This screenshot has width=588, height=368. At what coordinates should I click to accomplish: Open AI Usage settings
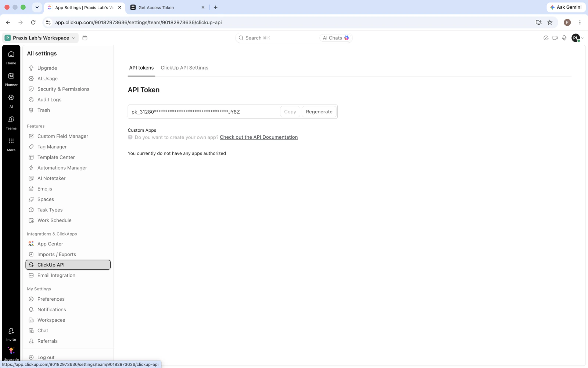click(68, 79)
